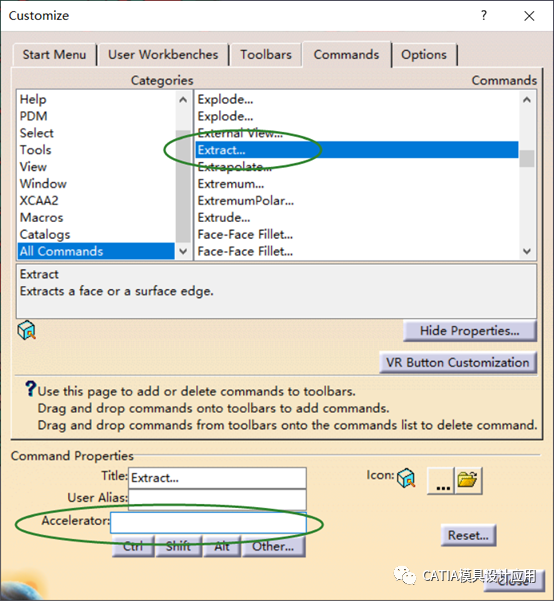Click the Extract icon beside Icon label

406,478
